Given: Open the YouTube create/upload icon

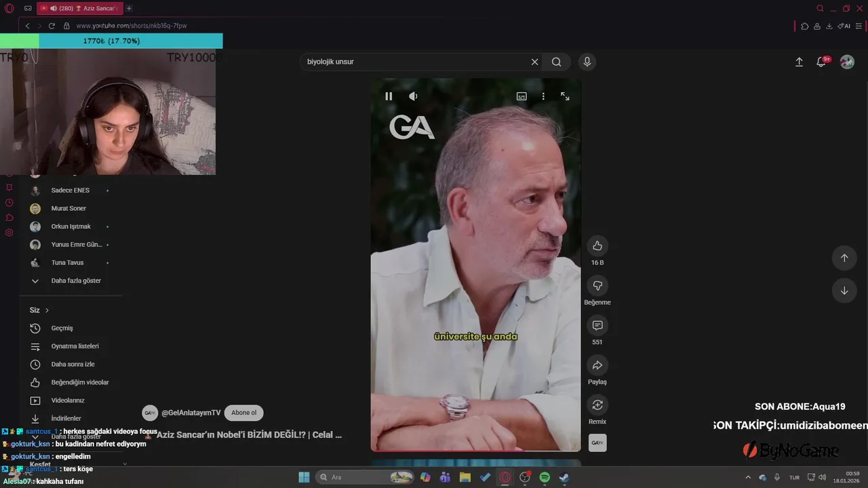Looking at the screenshot, I should 799,62.
